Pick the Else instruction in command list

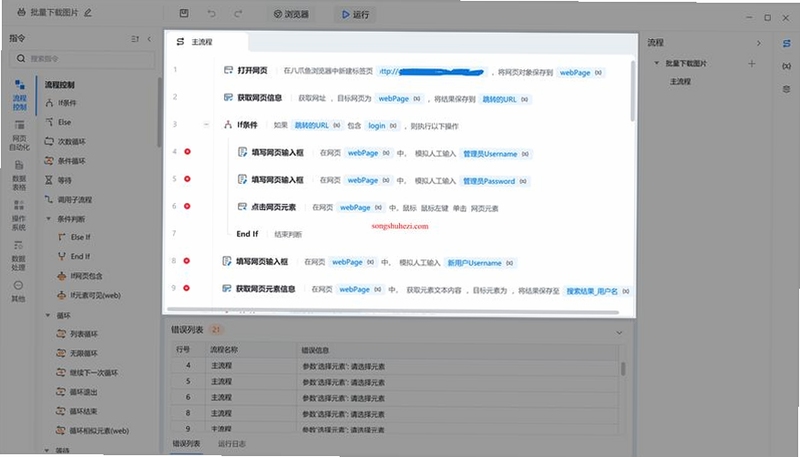59,122
